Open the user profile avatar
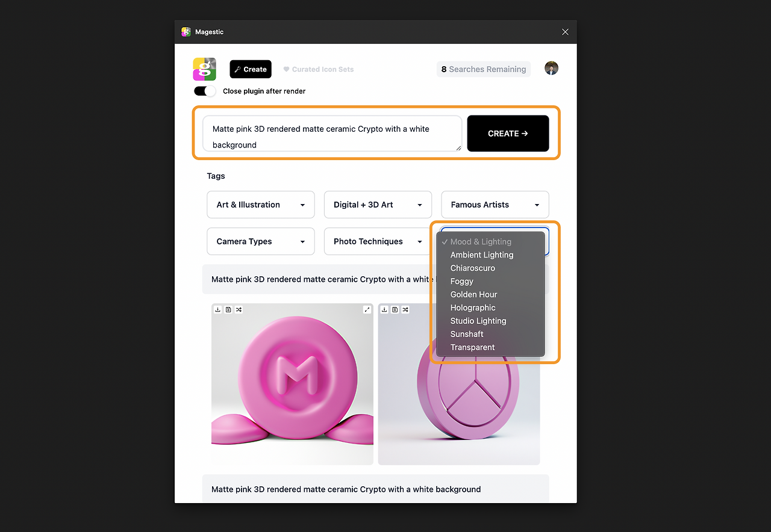This screenshot has width=771, height=532. pos(551,68)
